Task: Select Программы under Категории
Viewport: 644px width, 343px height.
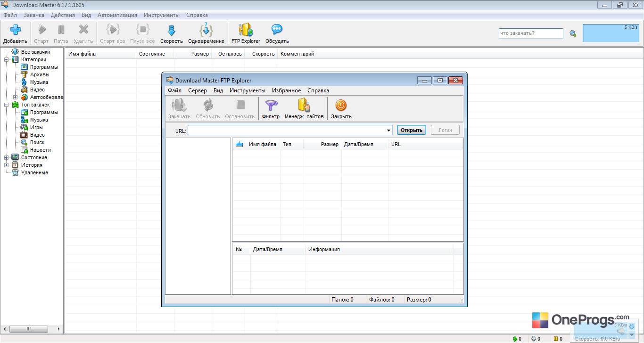Action: [44, 67]
